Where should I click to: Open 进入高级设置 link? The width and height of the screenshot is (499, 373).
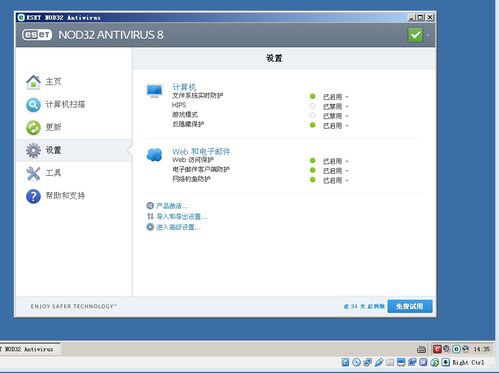click(x=178, y=227)
